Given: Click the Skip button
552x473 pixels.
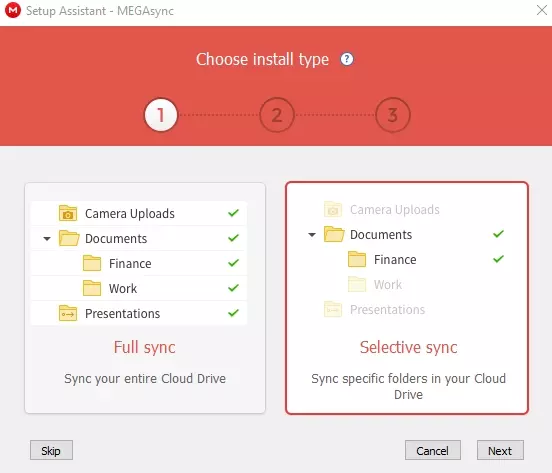Looking at the screenshot, I should [x=51, y=450].
